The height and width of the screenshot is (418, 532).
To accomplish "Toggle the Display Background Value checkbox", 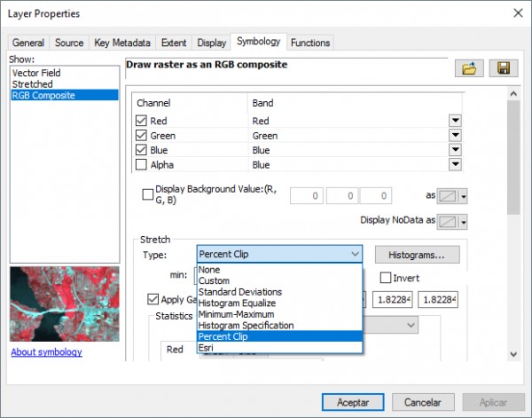I will point(147,195).
